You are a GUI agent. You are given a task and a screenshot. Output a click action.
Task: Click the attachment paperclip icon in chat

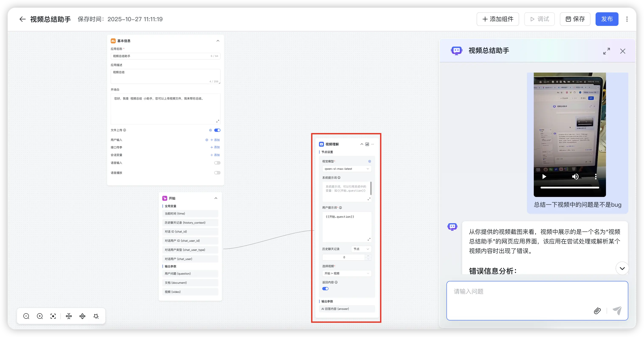(597, 311)
